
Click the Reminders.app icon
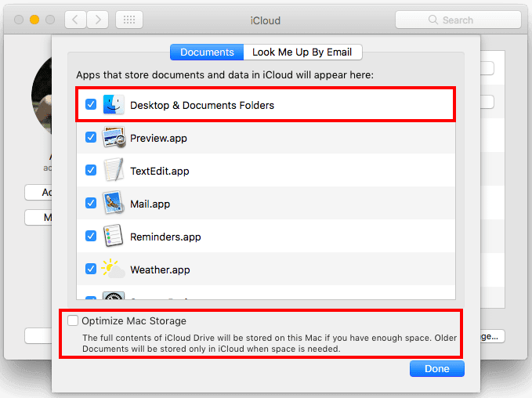[x=114, y=237]
